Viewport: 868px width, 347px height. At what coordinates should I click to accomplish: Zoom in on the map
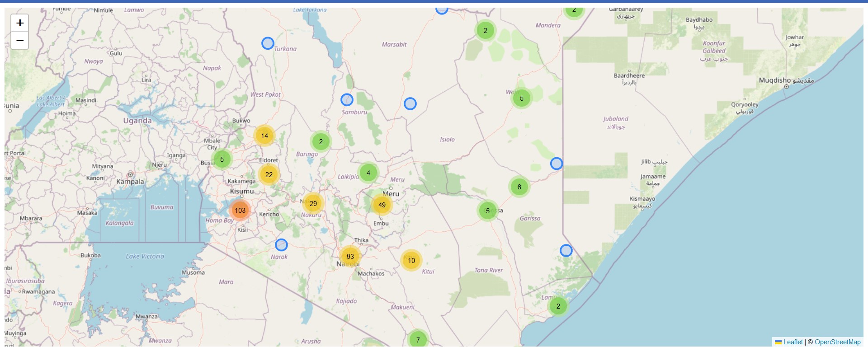[x=20, y=23]
